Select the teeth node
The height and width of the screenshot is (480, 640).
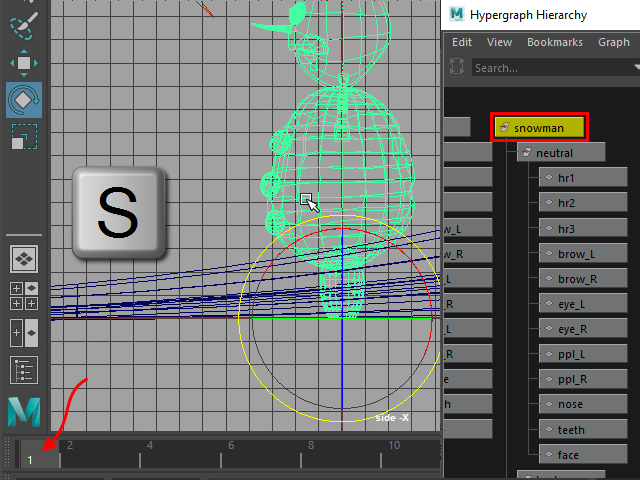(573, 429)
